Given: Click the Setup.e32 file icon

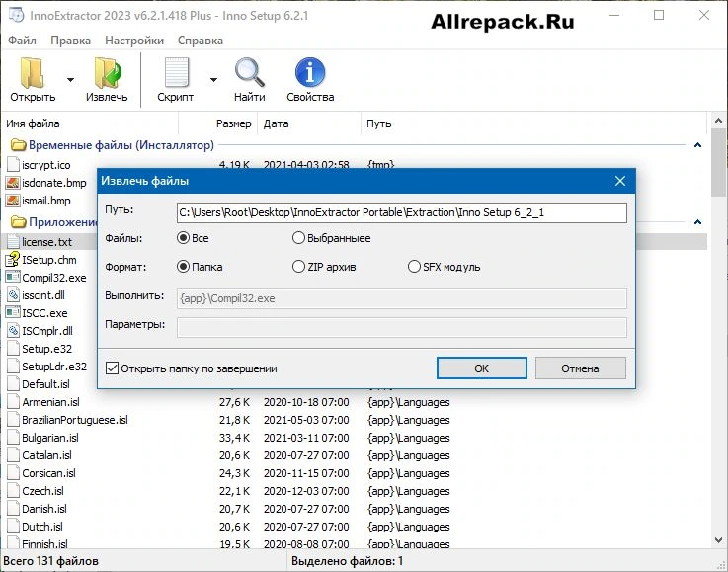Looking at the screenshot, I should [x=13, y=348].
